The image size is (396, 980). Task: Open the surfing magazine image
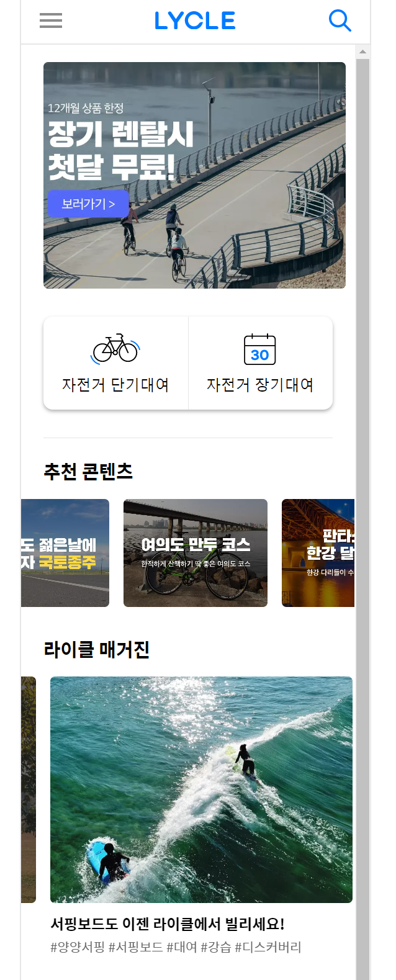tap(201, 789)
